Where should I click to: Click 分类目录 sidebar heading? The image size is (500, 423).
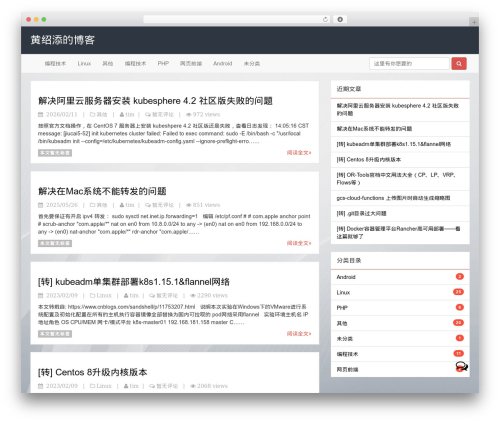click(349, 260)
